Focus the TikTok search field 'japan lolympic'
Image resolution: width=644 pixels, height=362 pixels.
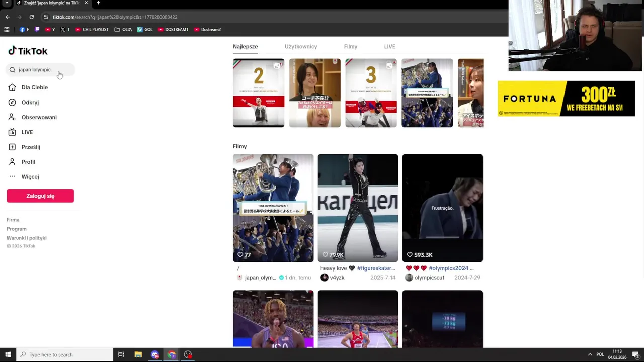(x=40, y=70)
